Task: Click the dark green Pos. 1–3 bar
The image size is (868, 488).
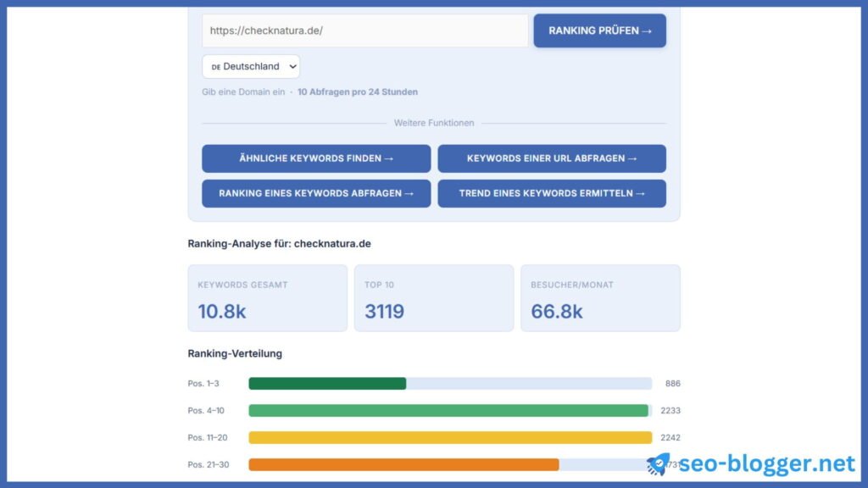Action: tap(327, 384)
